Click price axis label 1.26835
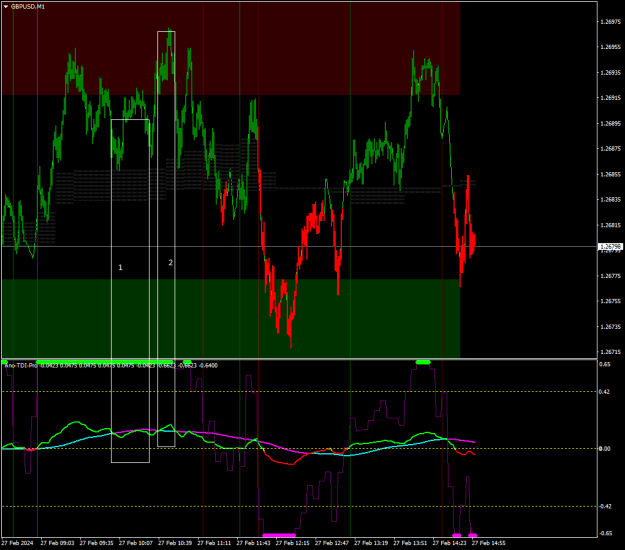 pos(610,200)
